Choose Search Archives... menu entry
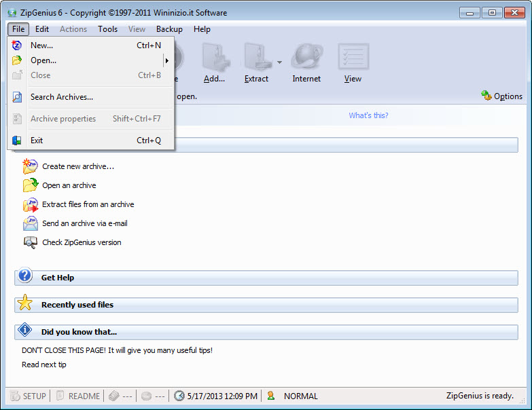Image resolution: width=532 pixels, height=410 pixels. [x=91, y=97]
